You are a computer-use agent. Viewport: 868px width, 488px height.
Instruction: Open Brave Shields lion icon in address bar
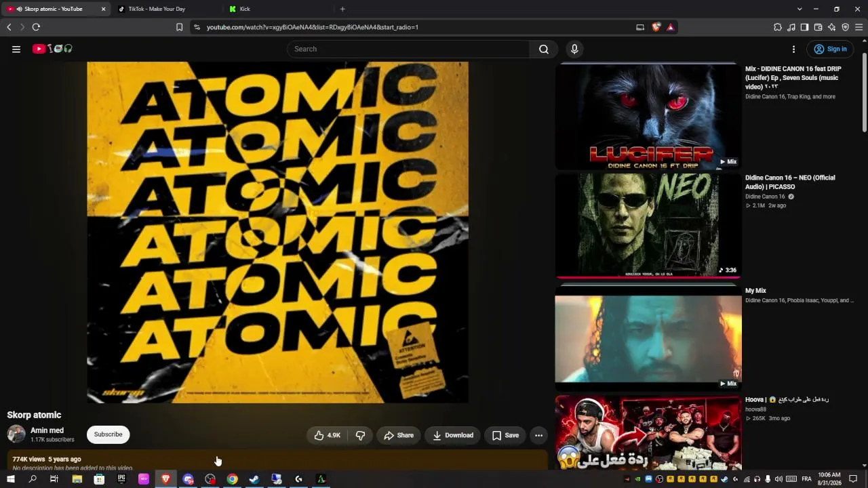[656, 27]
